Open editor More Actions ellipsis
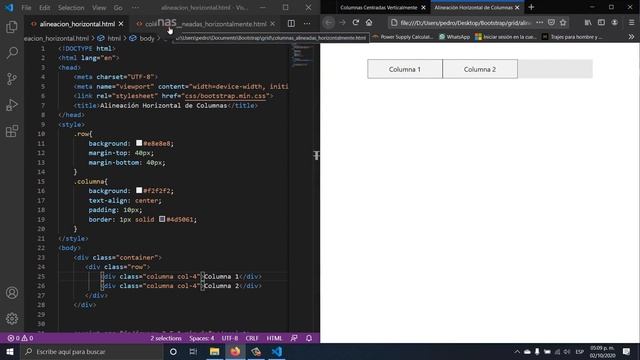The height and width of the screenshot is (360, 640). coord(307,24)
